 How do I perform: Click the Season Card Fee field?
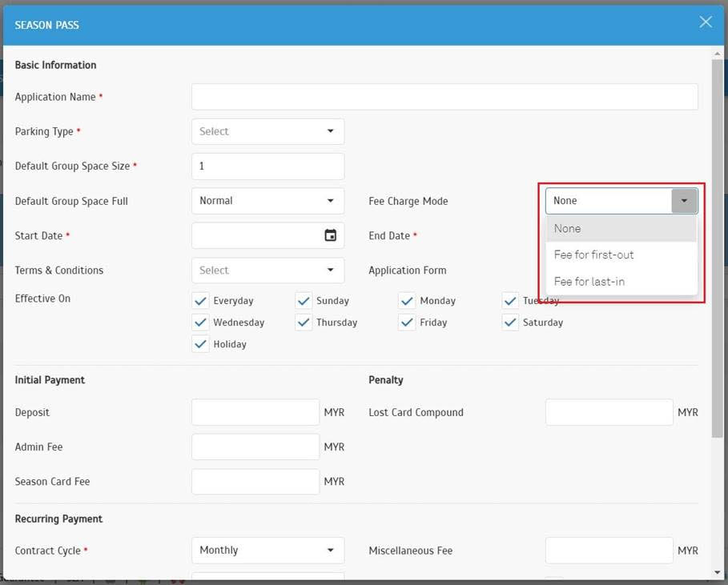[x=255, y=482]
